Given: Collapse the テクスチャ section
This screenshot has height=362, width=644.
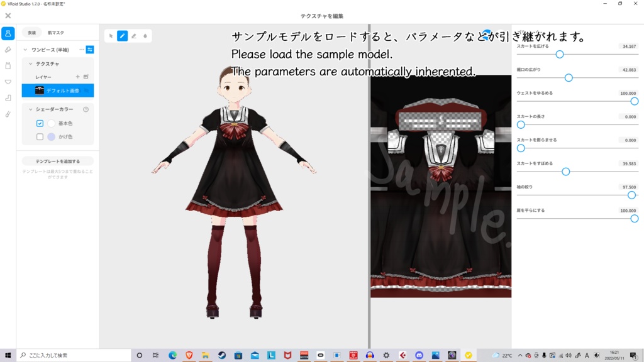Looking at the screenshot, I should tap(30, 63).
